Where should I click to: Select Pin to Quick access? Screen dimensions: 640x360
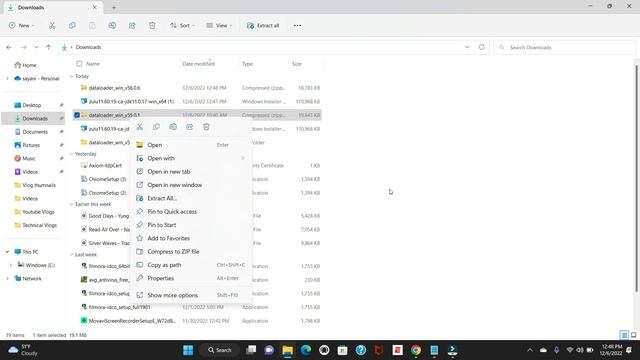click(x=191, y=211)
